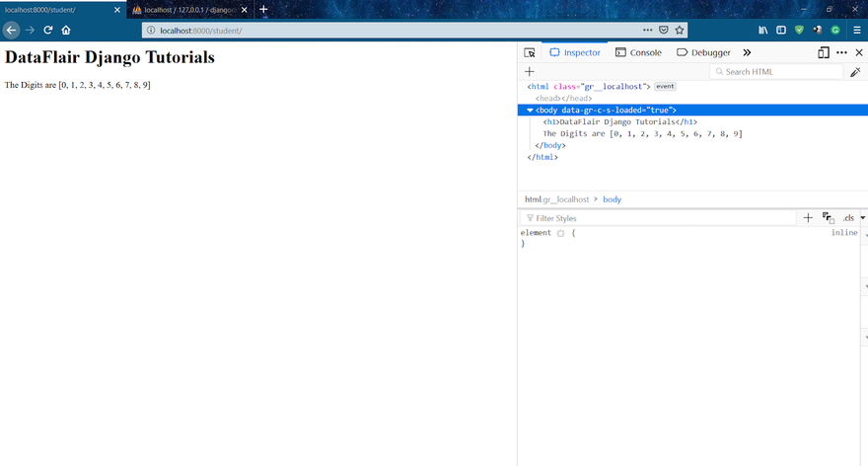Toggle the sidebar view icon

(x=781, y=30)
